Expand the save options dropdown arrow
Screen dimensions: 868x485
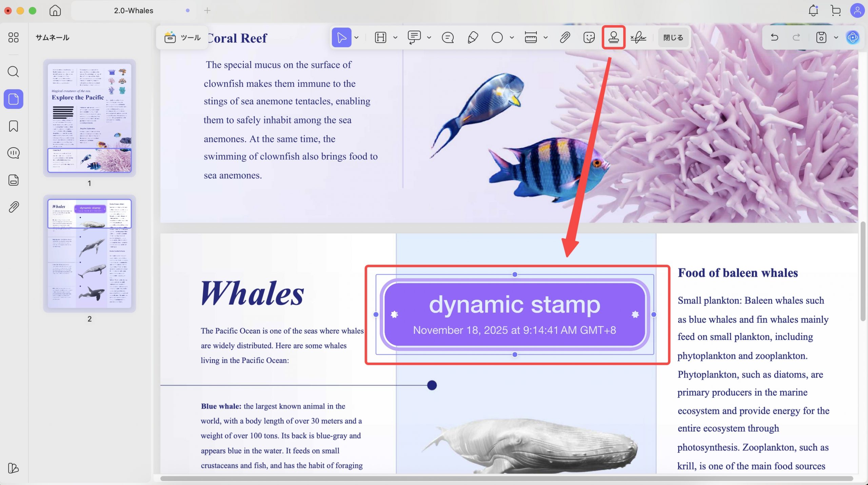(x=836, y=37)
